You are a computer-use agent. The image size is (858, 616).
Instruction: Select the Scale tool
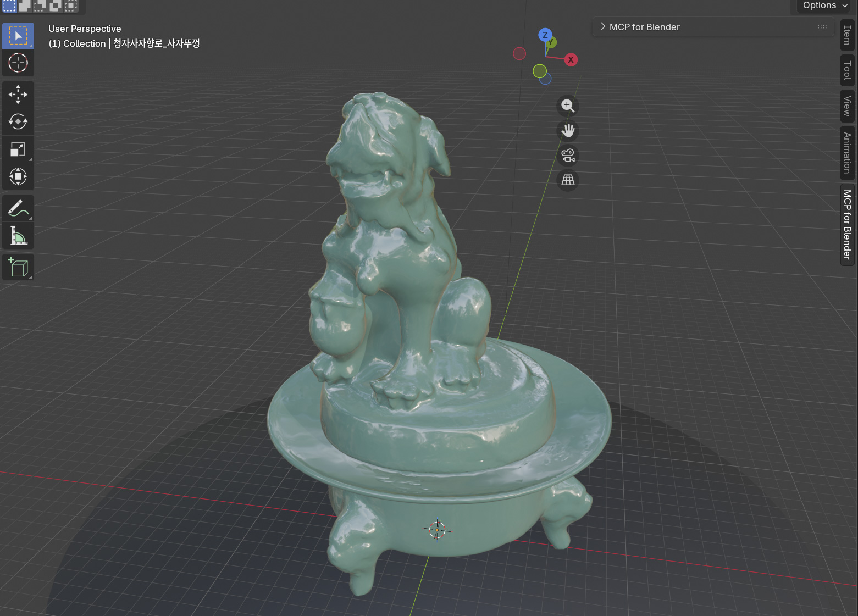(x=18, y=149)
